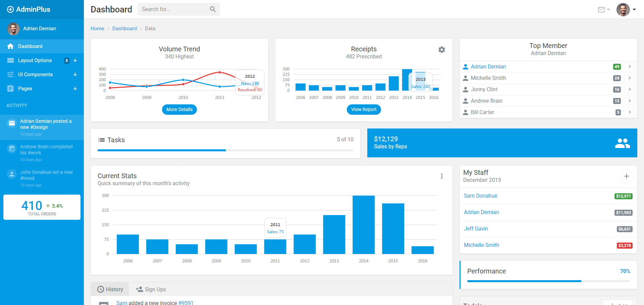Open the Home breadcrumb link
The image size is (644, 305).
[x=97, y=29]
